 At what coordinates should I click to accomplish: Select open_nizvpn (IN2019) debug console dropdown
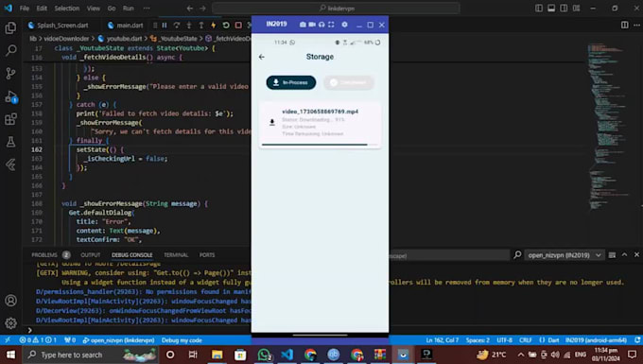tap(565, 255)
